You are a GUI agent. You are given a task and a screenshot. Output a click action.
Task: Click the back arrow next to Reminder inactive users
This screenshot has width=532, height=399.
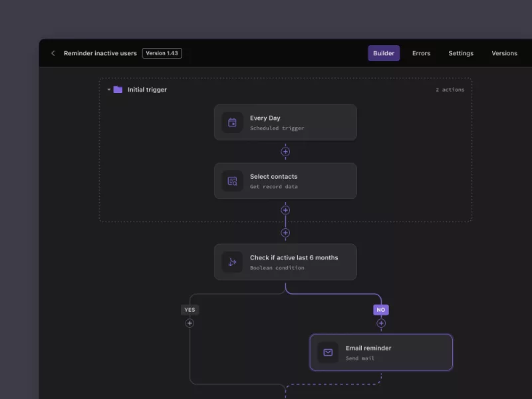(x=53, y=53)
